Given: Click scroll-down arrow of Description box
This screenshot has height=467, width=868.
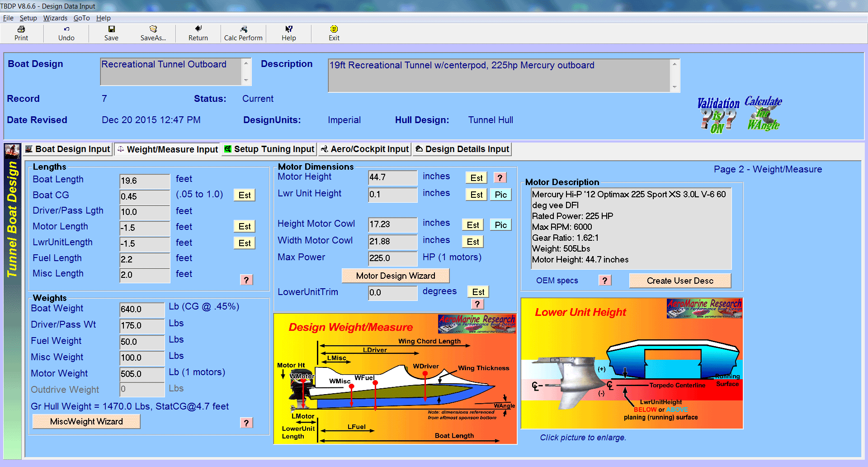Looking at the screenshot, I should (675, 87).
